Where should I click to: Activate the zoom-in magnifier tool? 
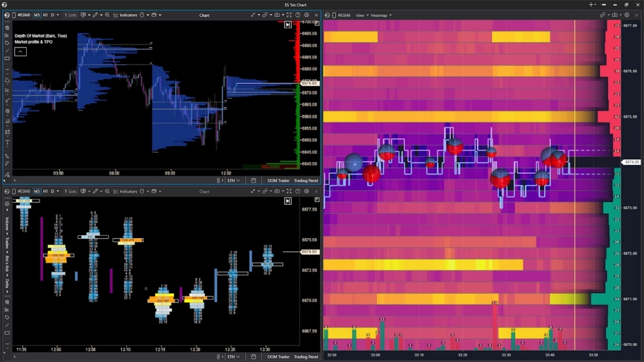point(106,14)
